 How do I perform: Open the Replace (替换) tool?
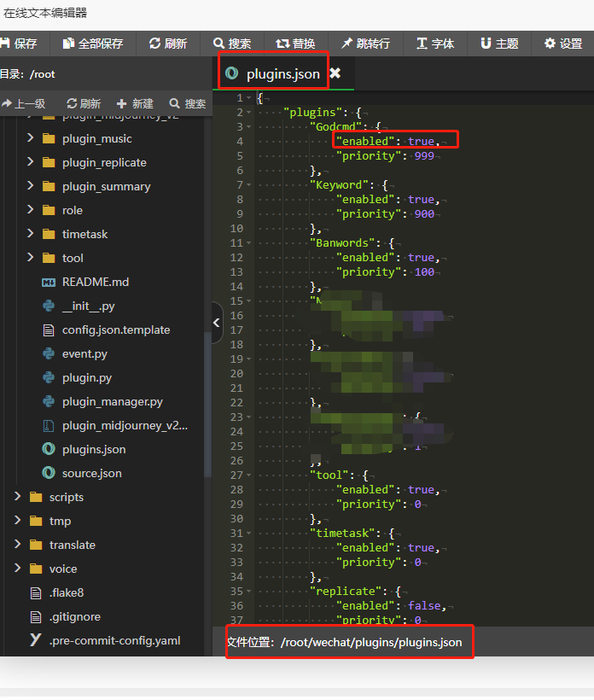point(295,44)
